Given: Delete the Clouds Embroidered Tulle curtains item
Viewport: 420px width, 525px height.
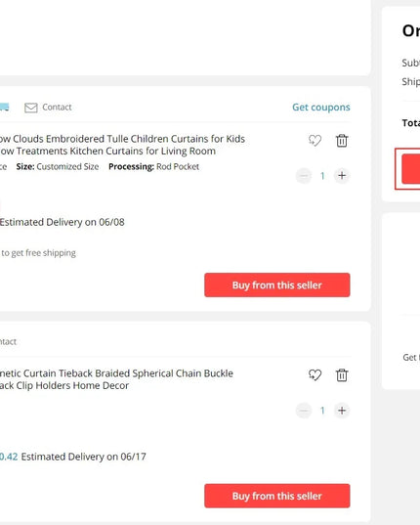Looking at the screenshot, I should tap(342, 140).
